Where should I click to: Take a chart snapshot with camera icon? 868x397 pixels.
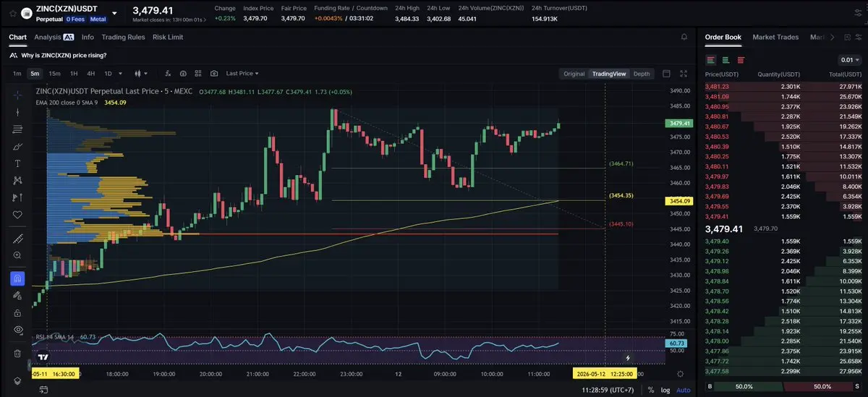tap(214, 73)
